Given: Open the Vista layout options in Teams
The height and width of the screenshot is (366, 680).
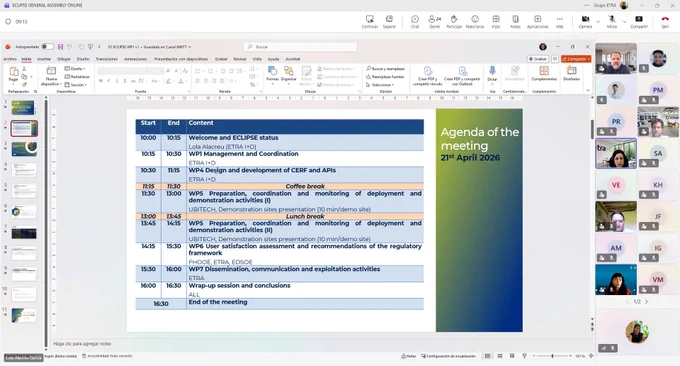Looking at the screenshot, I should click(496, 21).
